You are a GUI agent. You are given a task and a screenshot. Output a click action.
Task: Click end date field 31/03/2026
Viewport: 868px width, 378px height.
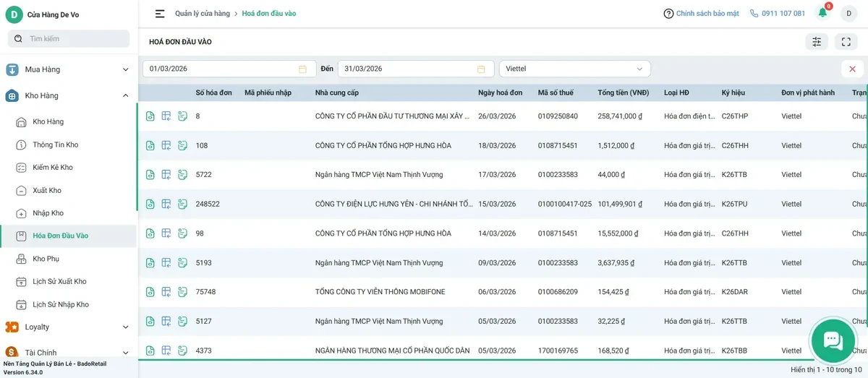tap(416, 69)
